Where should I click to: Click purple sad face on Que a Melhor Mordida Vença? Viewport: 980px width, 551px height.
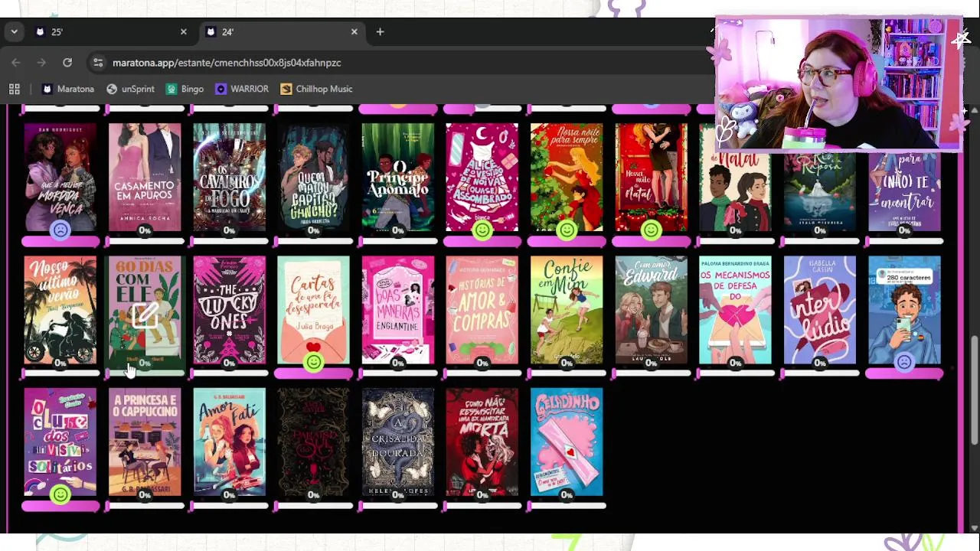point(60,230)
